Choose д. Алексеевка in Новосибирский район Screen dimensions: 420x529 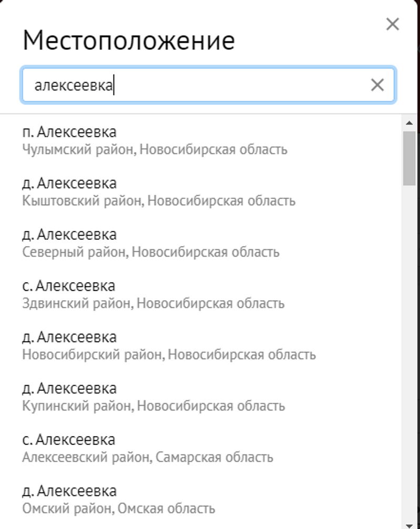tap(69, 337)
